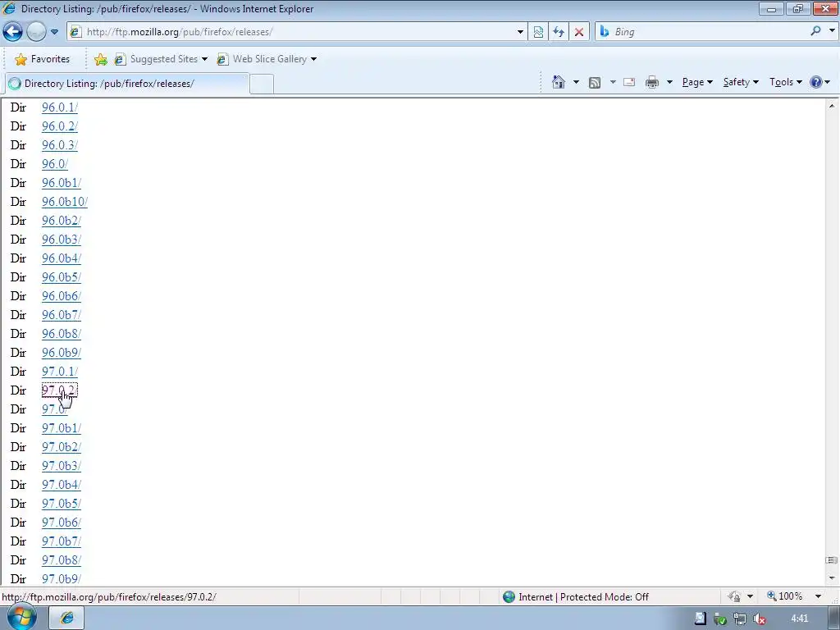Viewport: 840px width, 630px height.
Task: Click the red Stop loading icon
Action: (x=579, y=32)
